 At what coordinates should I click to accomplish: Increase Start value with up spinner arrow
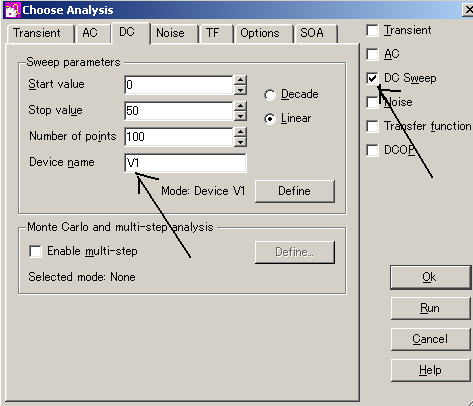tap(240, 80)
